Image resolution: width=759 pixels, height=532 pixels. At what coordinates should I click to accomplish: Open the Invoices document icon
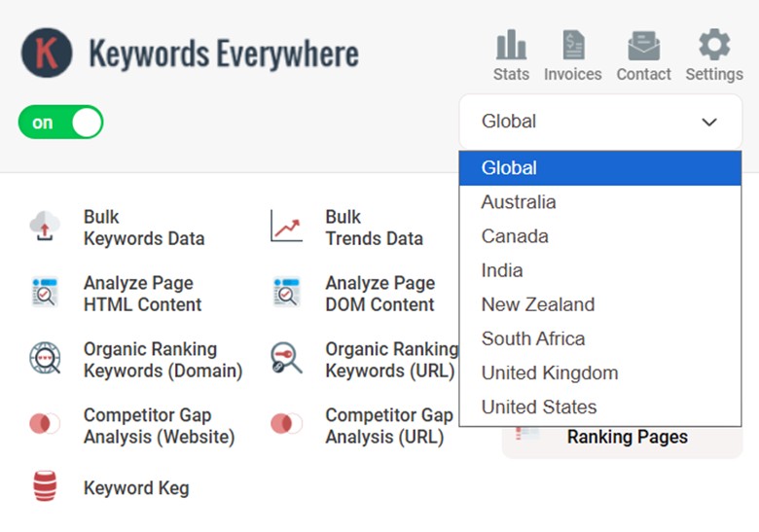click(572, 45)
